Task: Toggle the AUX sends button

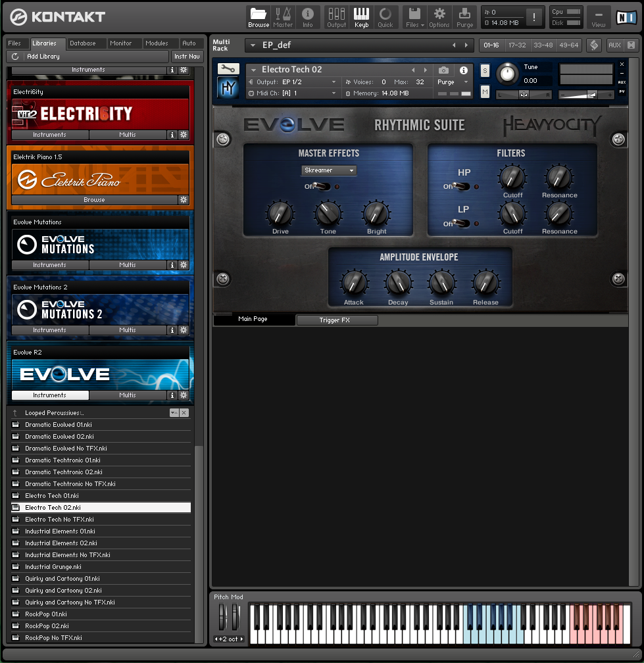Action: click(x=614, y=45)
